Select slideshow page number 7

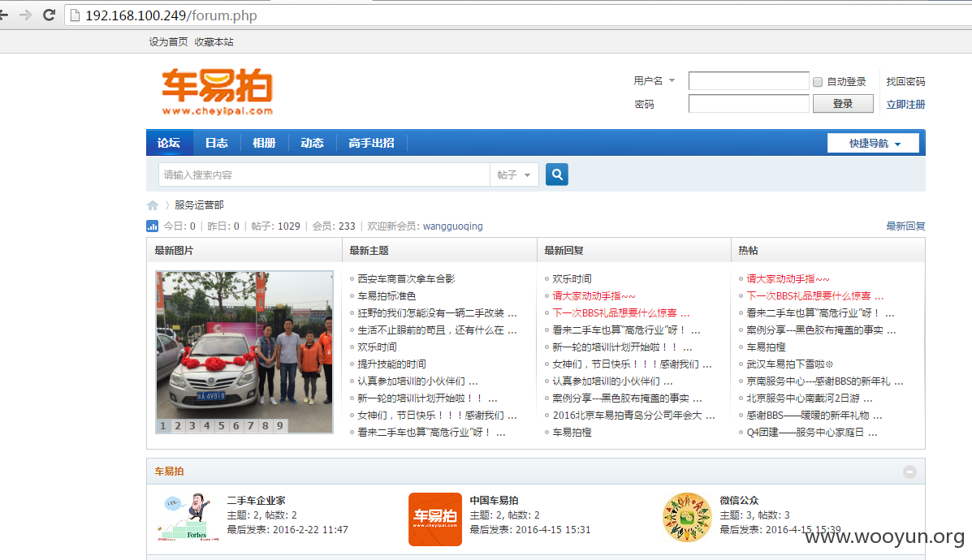coord(250,425)
